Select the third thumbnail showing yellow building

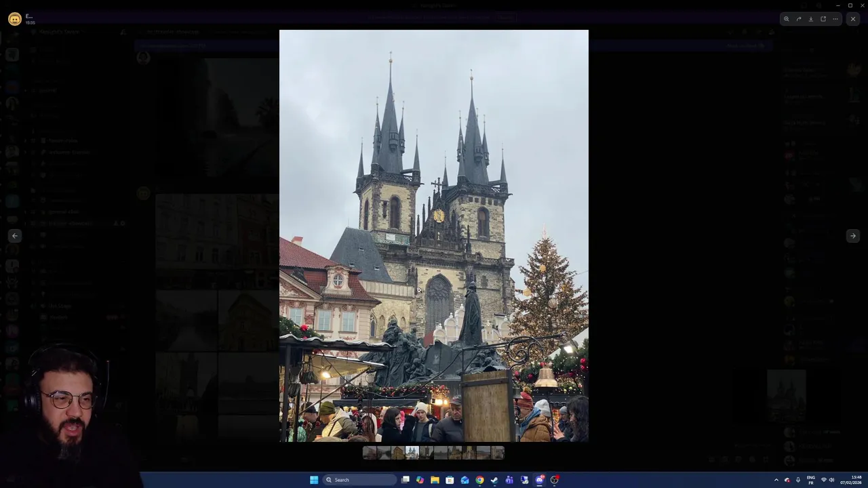point(398,453)
